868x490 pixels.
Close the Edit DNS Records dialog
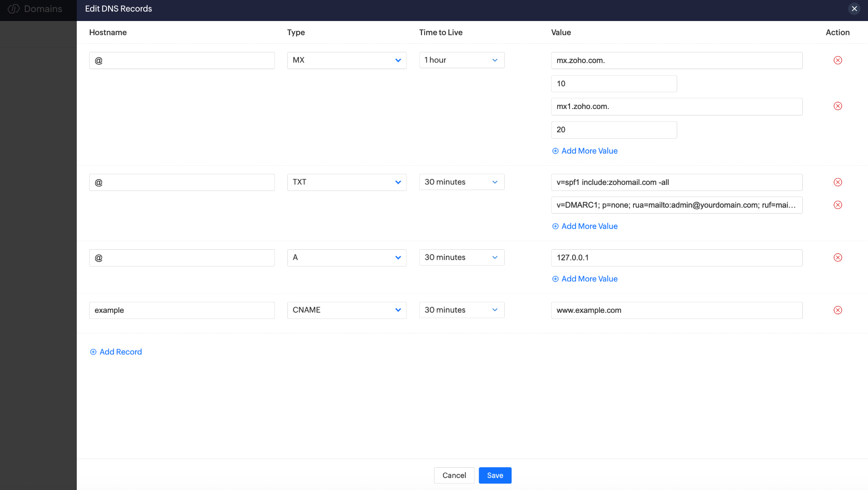click(854, 9)
